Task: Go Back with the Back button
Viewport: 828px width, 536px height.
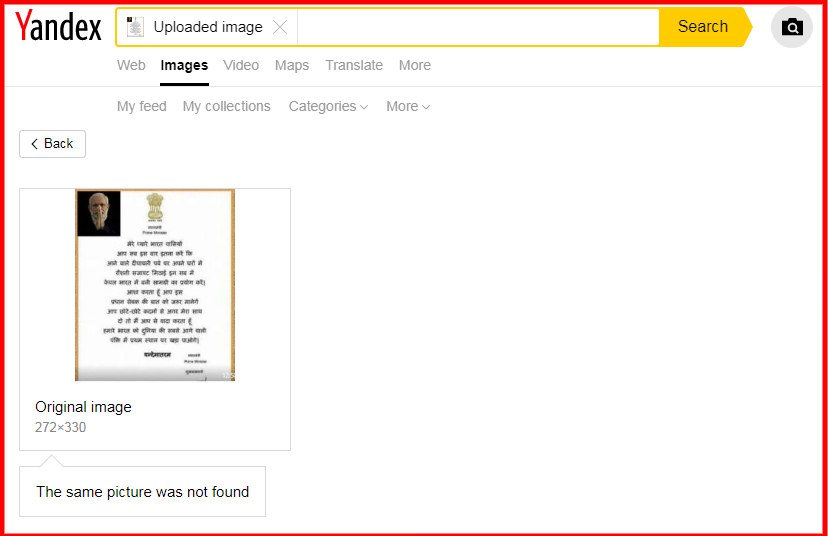Action: click(52, 144)
